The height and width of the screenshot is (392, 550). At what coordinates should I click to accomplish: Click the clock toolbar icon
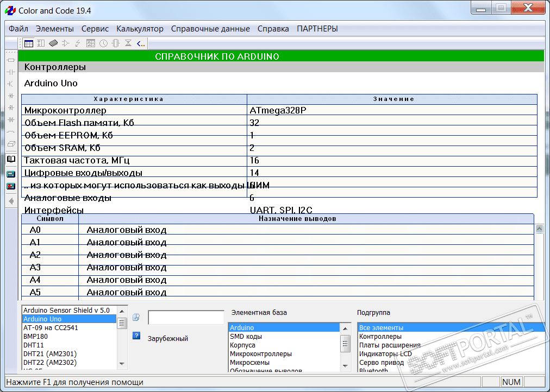[x=103, y=43]
